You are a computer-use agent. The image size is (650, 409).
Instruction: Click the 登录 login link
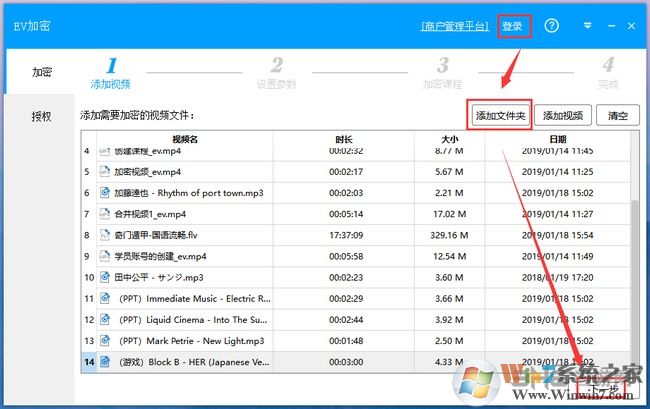[512, 27]
